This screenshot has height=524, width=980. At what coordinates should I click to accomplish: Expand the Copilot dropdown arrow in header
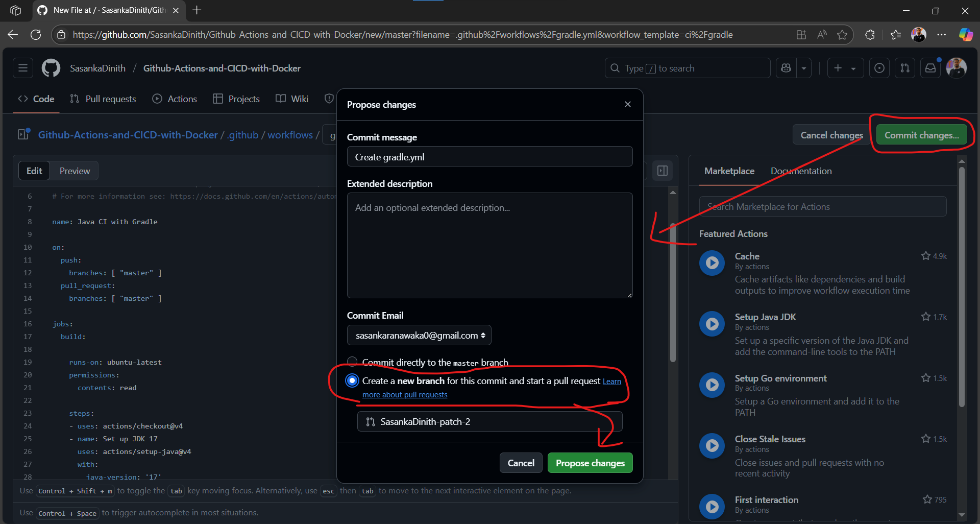(x=804, y=68)
